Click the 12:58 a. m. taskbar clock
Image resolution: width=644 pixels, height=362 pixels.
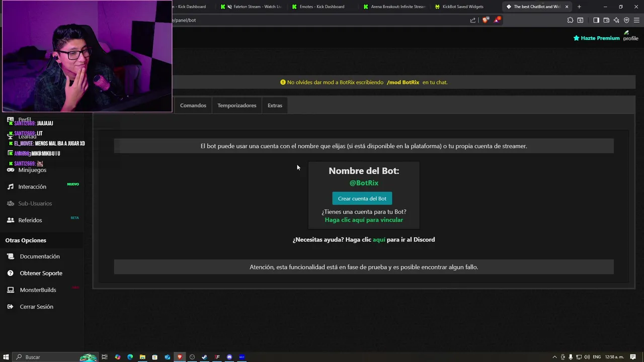pos(615,357)
